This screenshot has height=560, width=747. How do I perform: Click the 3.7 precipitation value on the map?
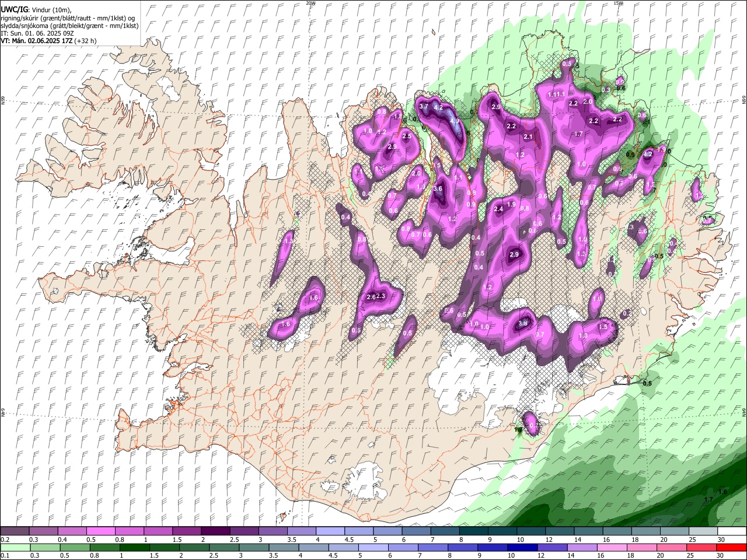424,106
